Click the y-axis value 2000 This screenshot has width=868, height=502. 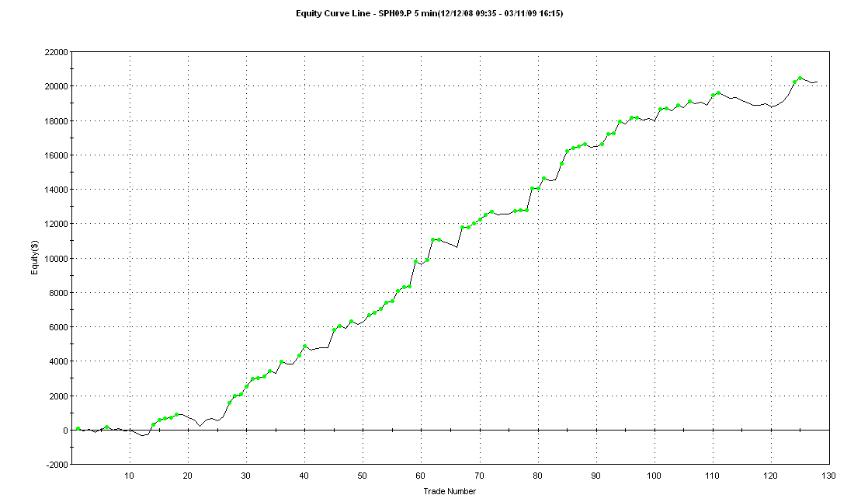59,396
